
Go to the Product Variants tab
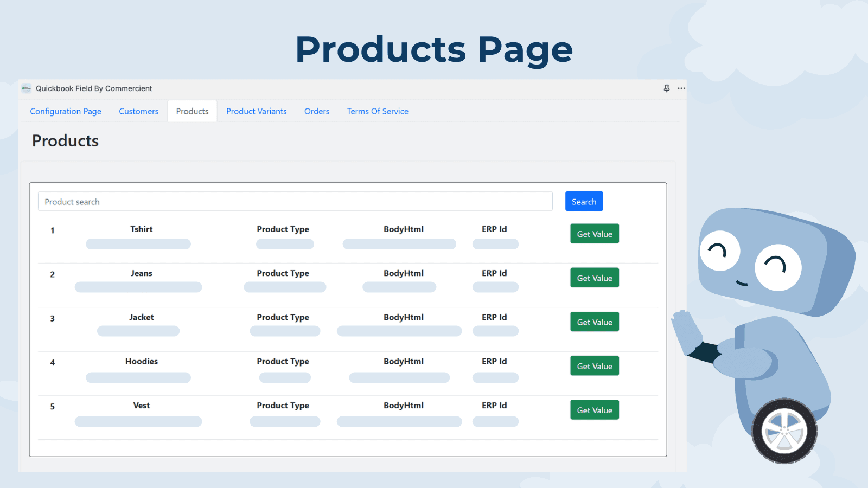tap(256, 111)
